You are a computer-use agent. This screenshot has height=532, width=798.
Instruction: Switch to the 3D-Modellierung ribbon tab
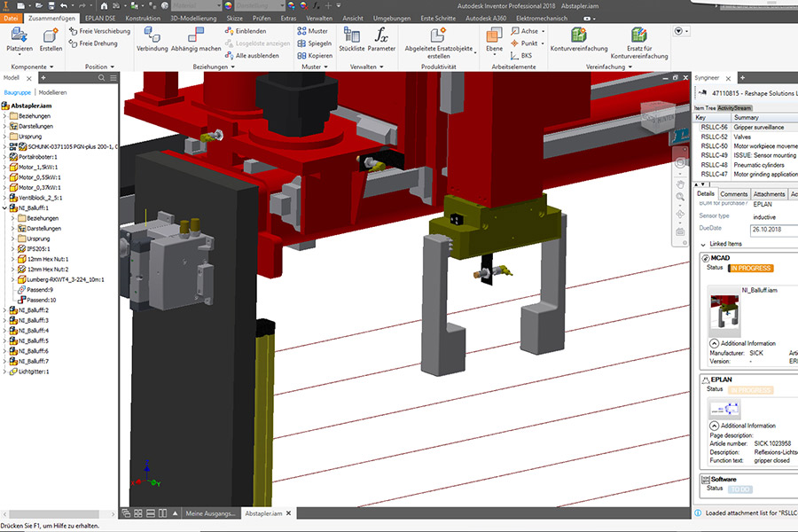193,19
